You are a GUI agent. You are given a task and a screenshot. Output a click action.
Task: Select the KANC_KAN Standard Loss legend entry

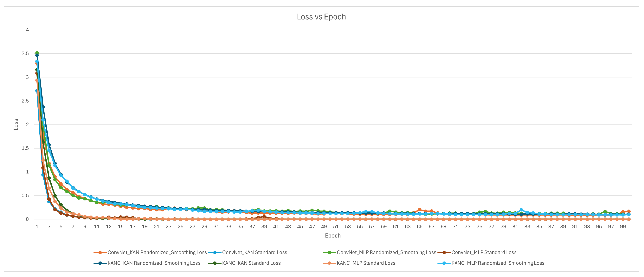[251, 263]
